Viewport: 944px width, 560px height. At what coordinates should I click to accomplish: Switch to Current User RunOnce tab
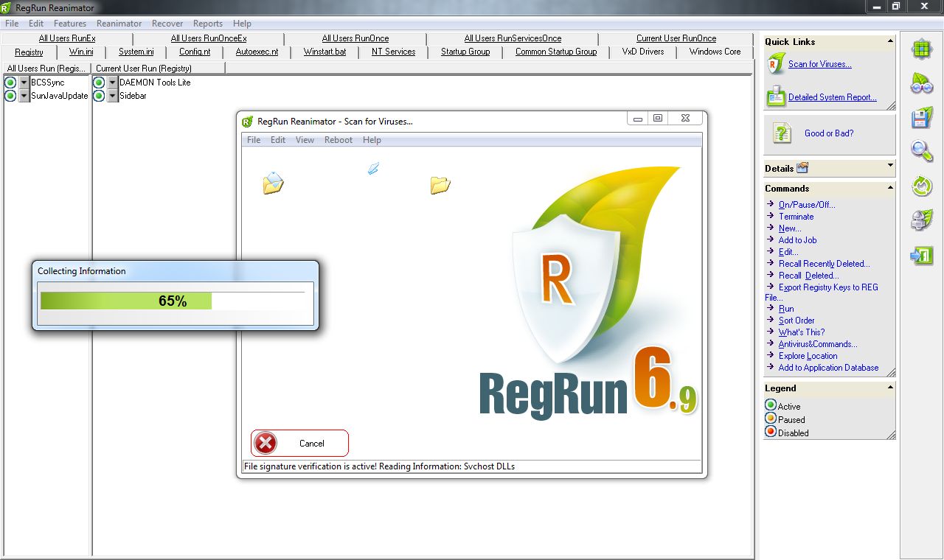[x=676, y=38]
